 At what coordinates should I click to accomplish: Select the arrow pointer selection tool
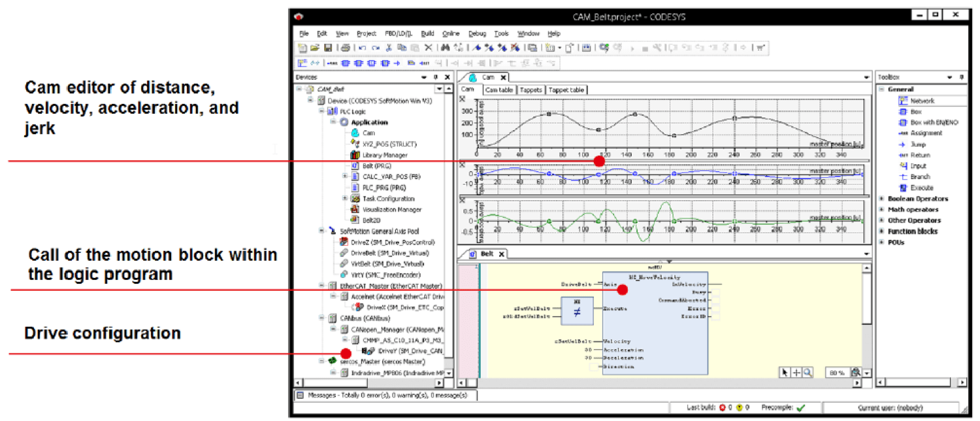click(x=785, y=372)
